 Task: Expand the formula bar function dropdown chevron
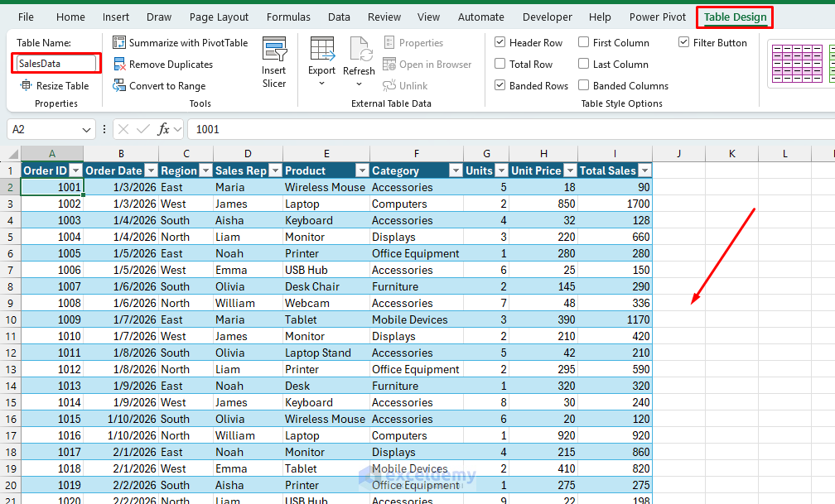177,129
